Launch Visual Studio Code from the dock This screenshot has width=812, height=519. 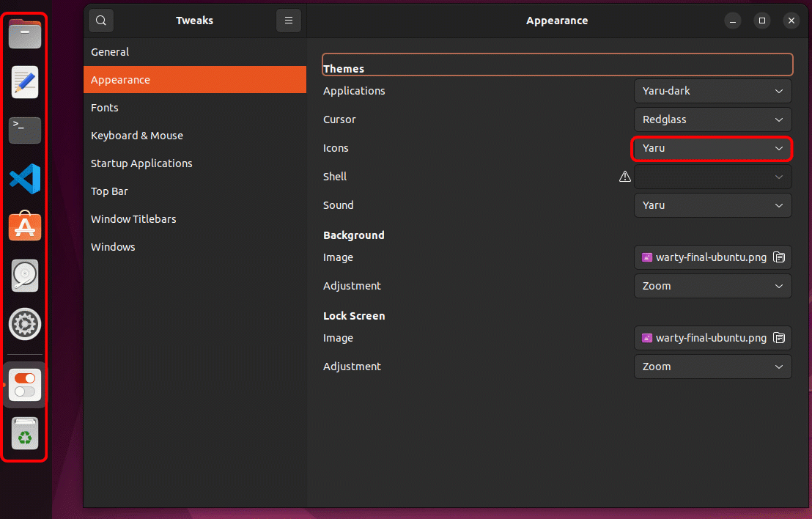25,179
